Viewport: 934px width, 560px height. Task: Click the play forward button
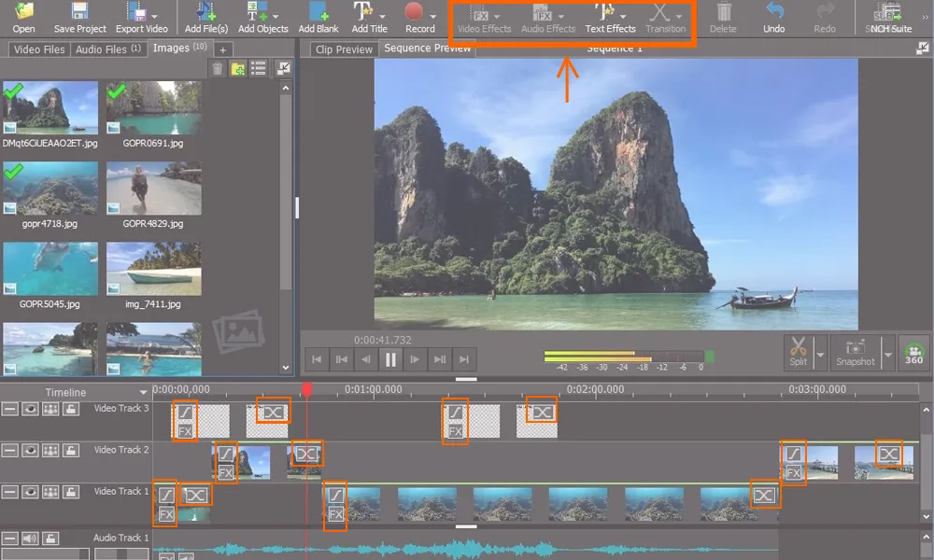click(x=416, y=359)
